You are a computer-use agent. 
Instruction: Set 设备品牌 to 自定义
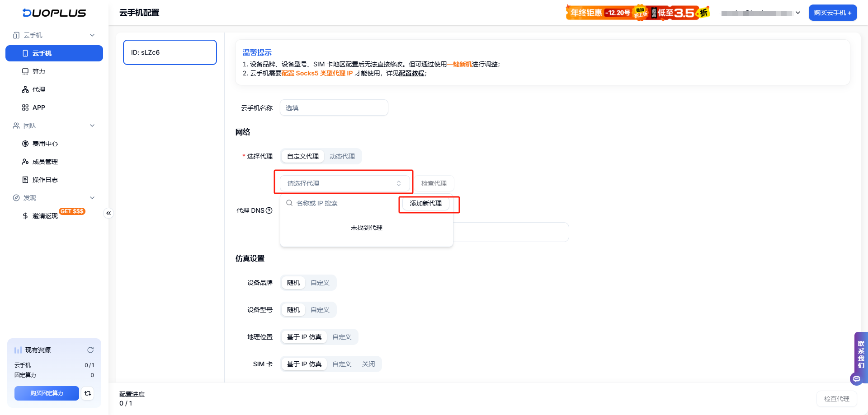(x=320, y=282)
